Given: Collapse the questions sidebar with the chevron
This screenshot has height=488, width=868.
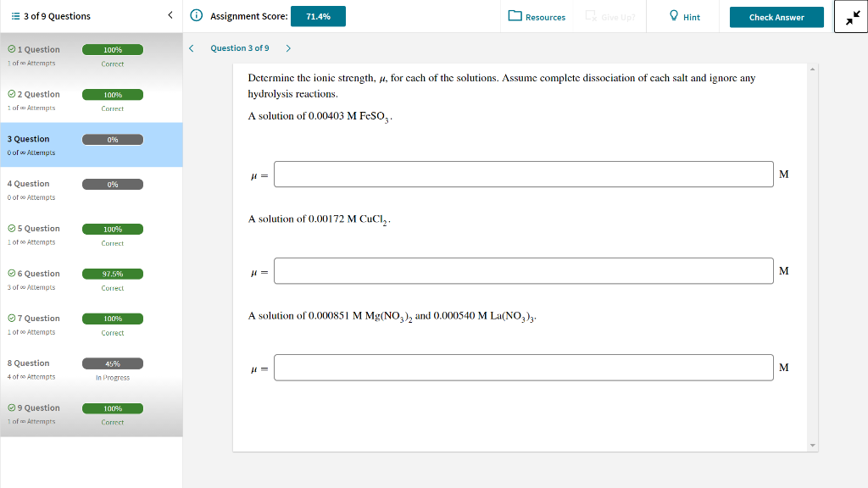Looking at the screenshot, I should (170, 15).
